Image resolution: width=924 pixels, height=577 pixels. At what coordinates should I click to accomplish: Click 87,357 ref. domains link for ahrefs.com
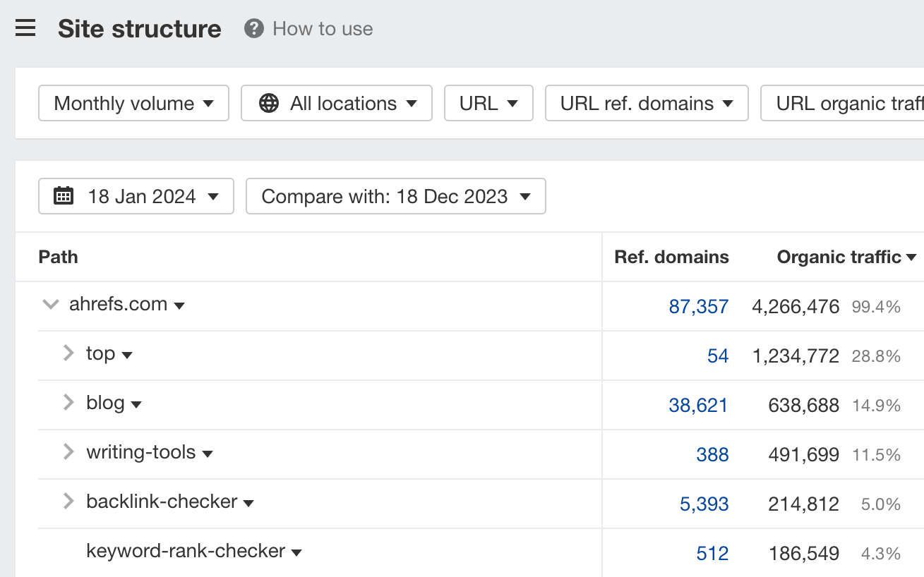tap(698, 307)
